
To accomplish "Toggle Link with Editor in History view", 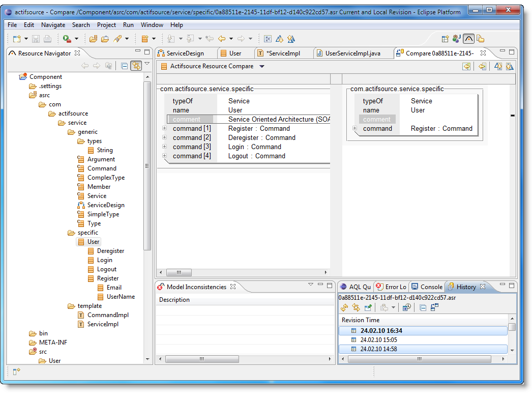I will click(x=356, y=307).
